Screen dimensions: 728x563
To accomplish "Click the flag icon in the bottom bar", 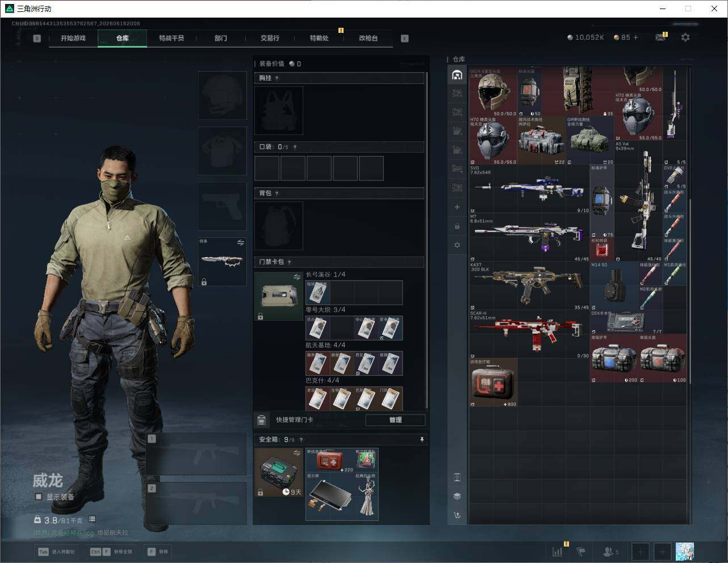I will click(581, 551).
